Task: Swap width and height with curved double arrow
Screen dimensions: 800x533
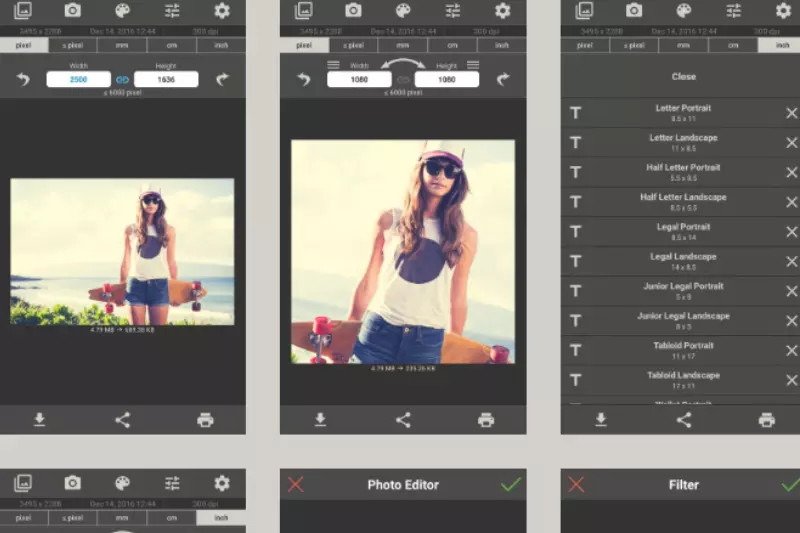Action: tap(403, 64)
